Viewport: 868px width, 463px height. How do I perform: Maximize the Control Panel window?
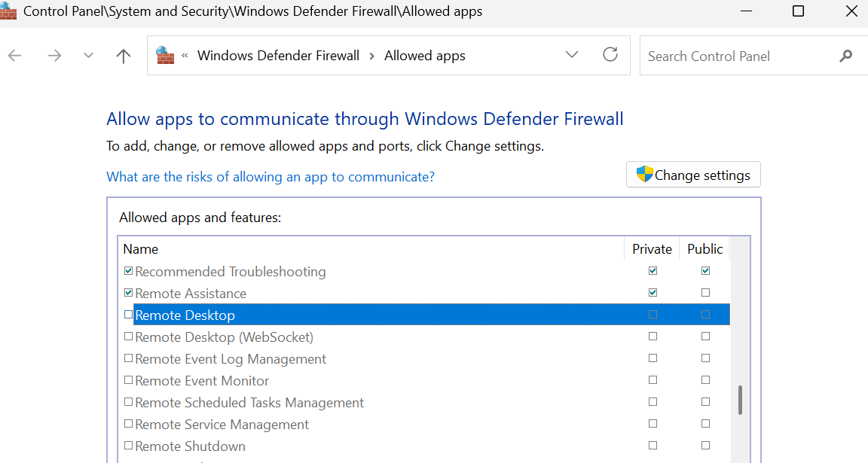pos(798,11)
